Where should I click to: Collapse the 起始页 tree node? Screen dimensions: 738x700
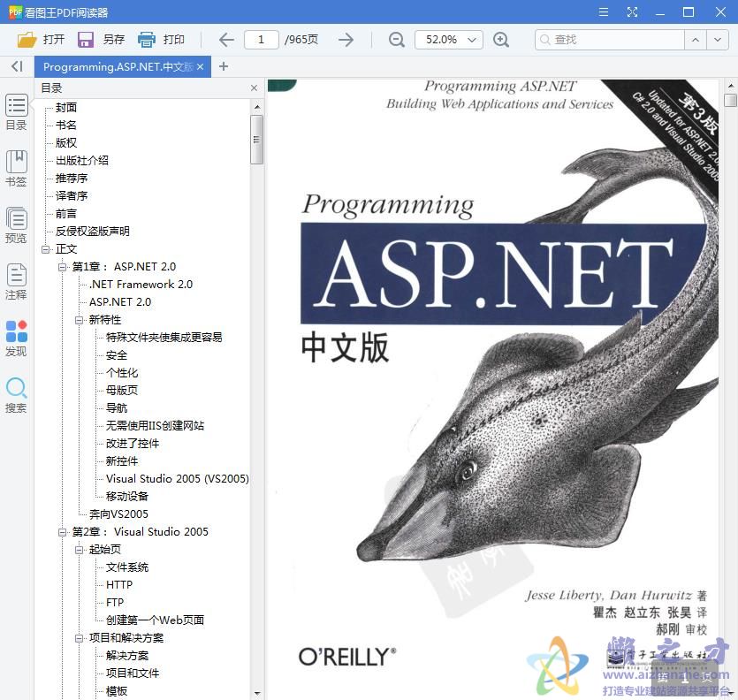click(x=79, y=549)
